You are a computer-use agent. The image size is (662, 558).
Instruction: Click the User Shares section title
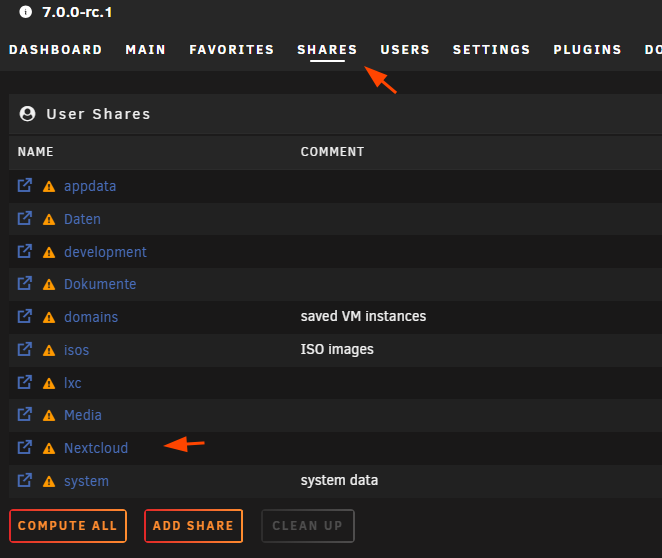click(x=98, y=114)
